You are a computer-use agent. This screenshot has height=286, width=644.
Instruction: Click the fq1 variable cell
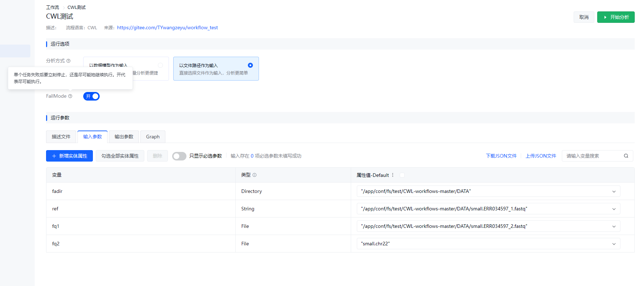pyautogui.click(x=141, y=226)
